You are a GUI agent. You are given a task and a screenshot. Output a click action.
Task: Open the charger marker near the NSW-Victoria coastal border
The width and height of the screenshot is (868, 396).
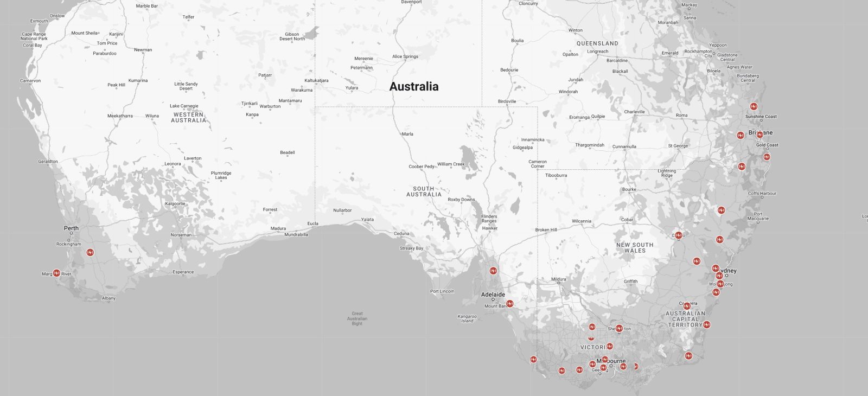(688, 356)
